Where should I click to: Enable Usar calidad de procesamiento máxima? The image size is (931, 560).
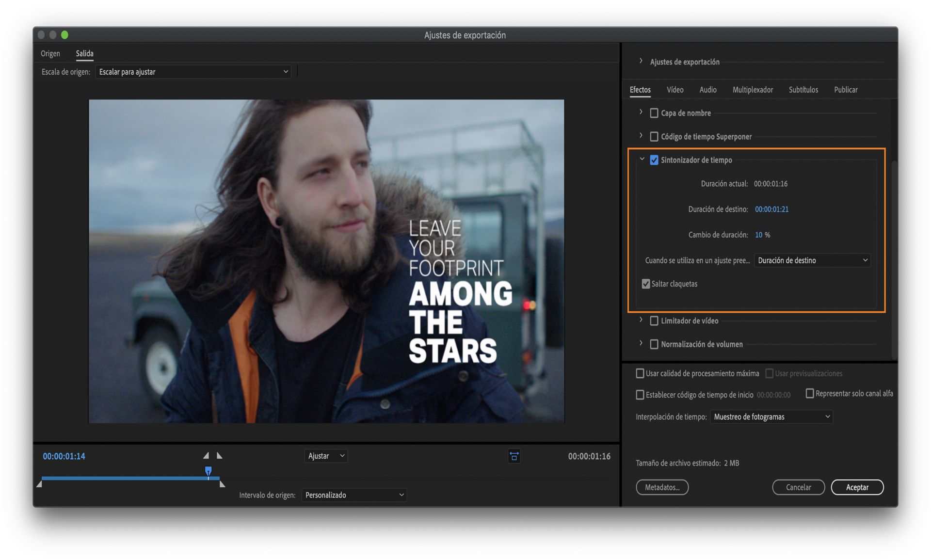640,373
